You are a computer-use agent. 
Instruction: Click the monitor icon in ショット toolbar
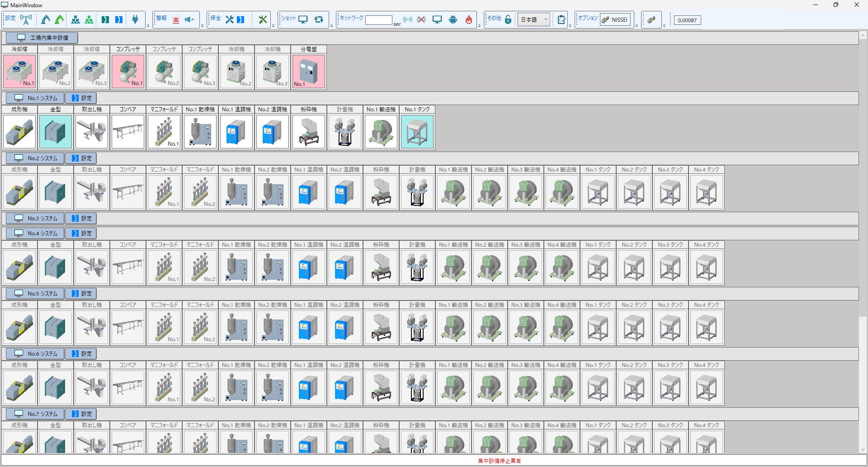pos(303,19)
